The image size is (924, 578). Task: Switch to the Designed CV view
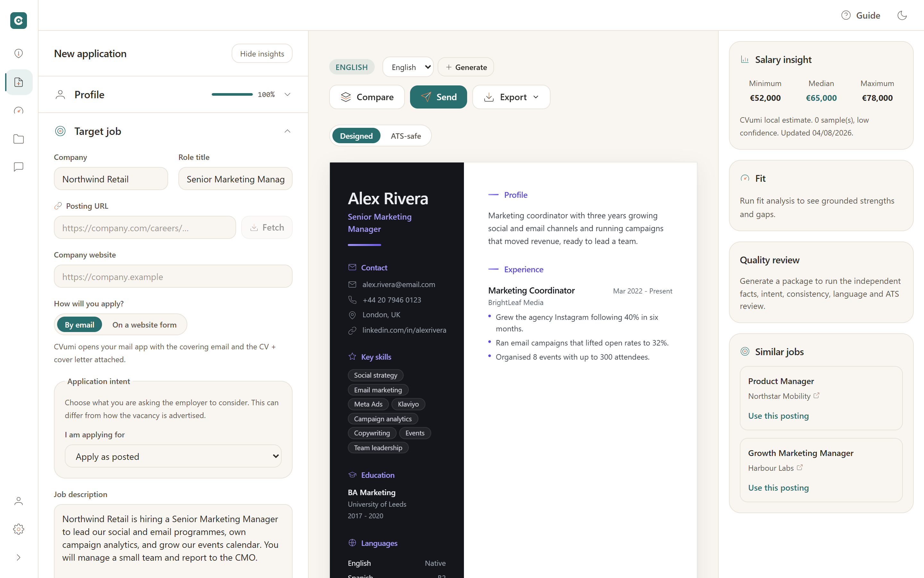pos(356,136)
